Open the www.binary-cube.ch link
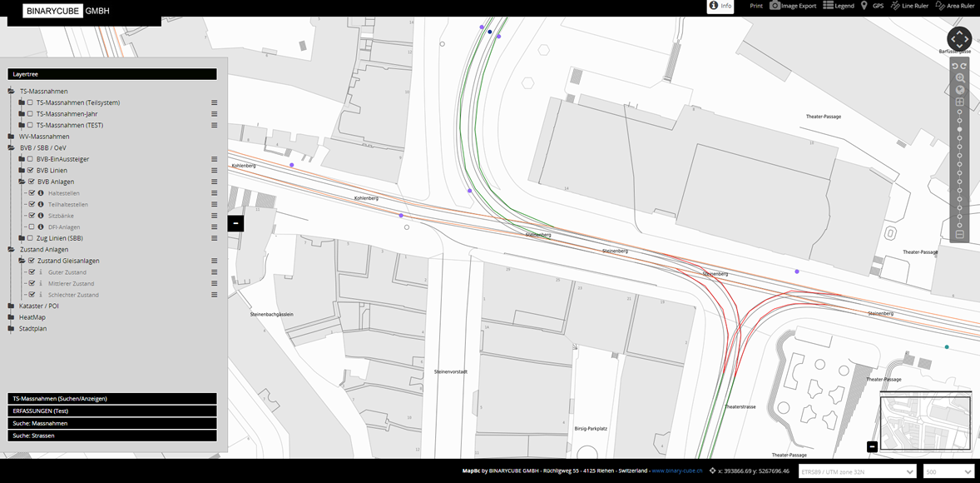The width and height of the screenshot is (980, 483). (676, 471)
